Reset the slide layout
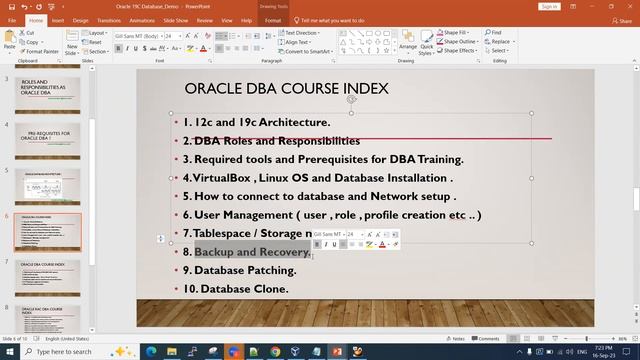This screenshot has height=360, width=640. coord(92,42)
